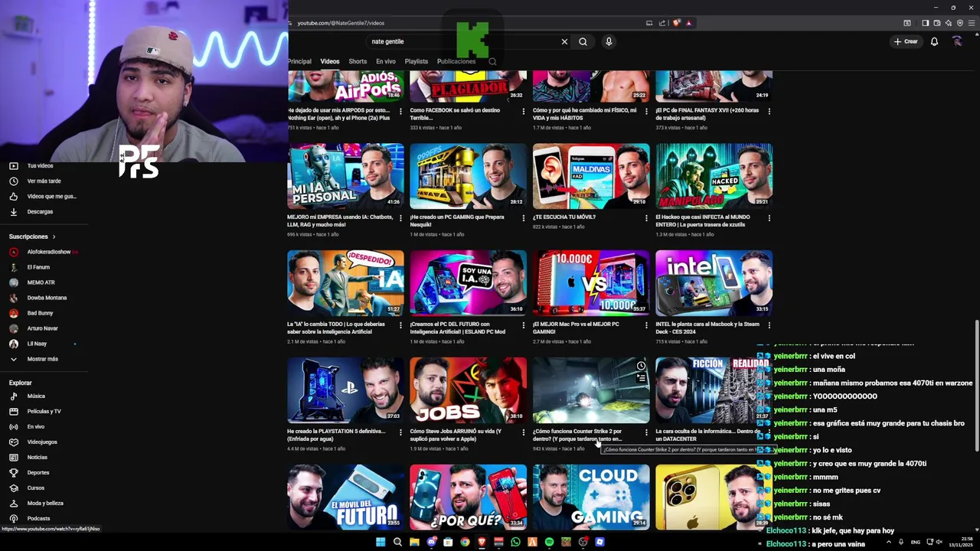Open options for MEJORO mi EMPRESA video
Image resolution: width=980 pixels, height=551 pixels.
click(400, 218)
